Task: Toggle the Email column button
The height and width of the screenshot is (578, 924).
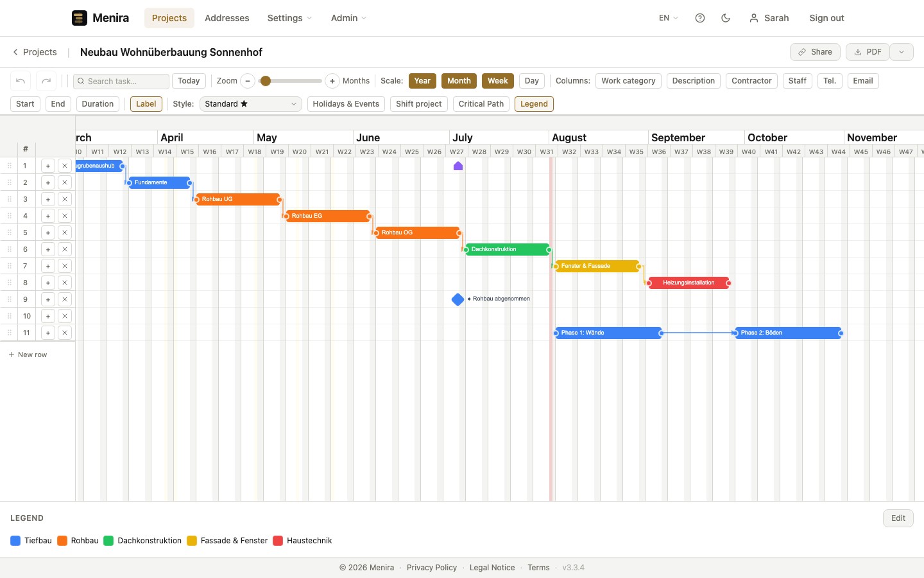Action: click(863, 81)
